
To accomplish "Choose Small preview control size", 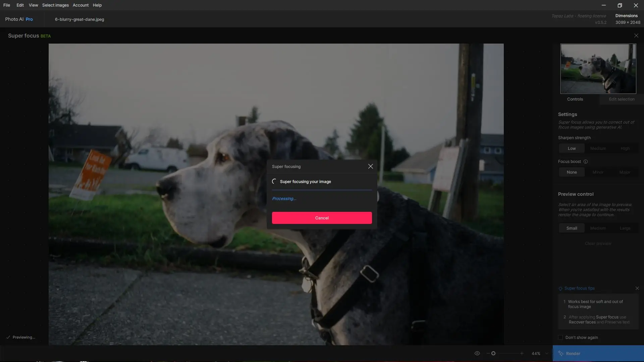I will point(572,228).
